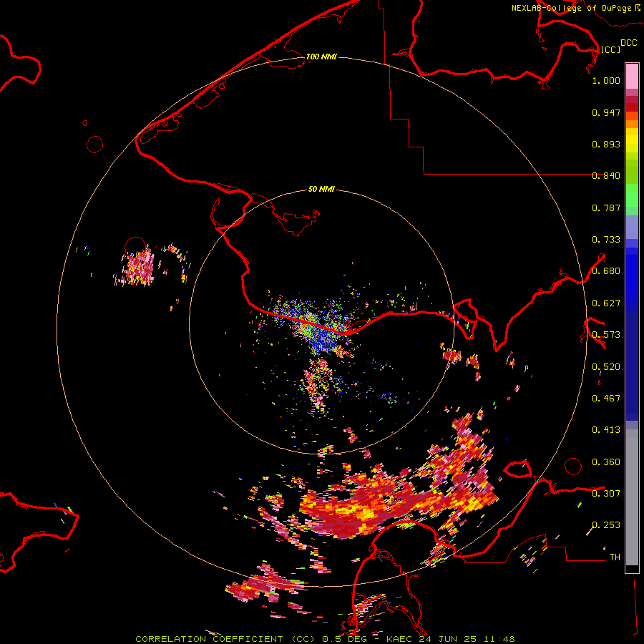The height and width of the screenshot is (644, 644).
Task: Click the bright green color bar segment
Action: point(632,195)
